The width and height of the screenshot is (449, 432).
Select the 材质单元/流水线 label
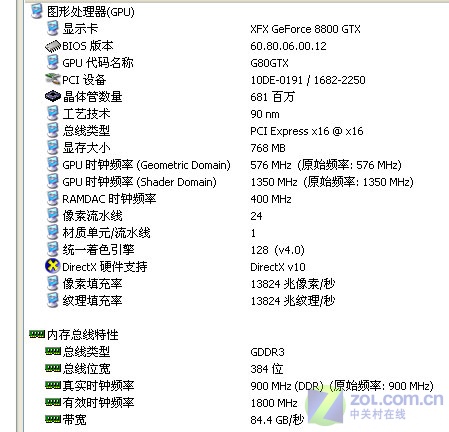pyautogui.click(x=106, y=233)
